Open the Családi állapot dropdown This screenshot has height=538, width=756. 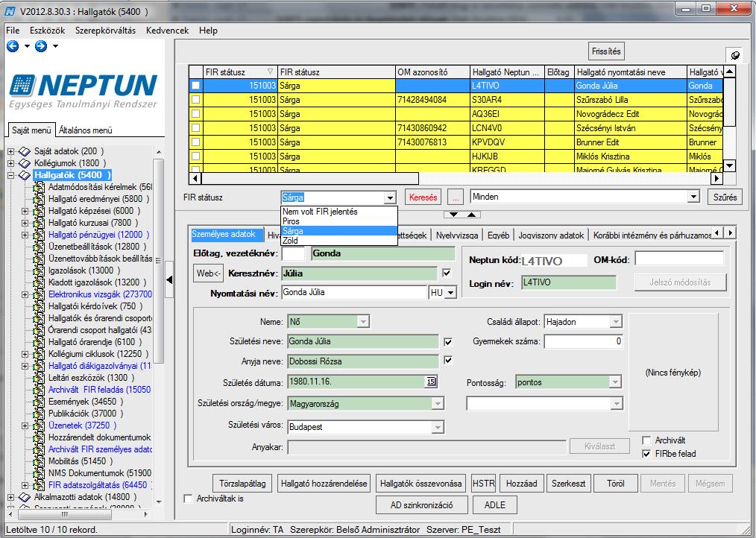point(616,322)
